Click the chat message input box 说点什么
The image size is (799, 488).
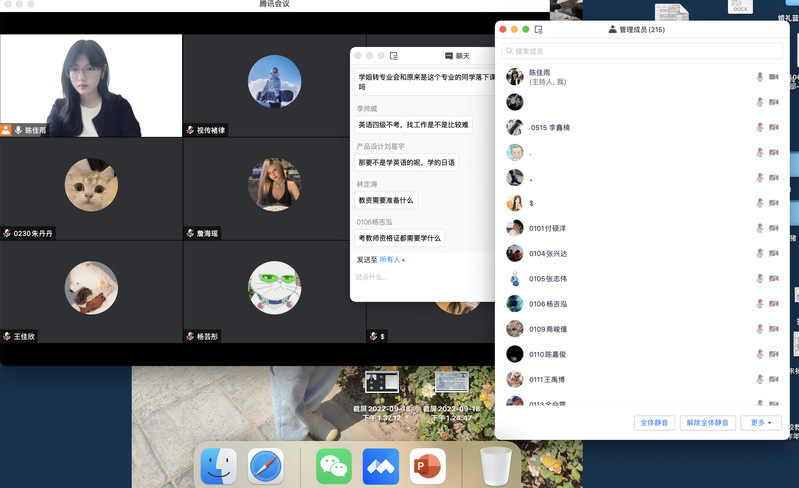[425, 277]
